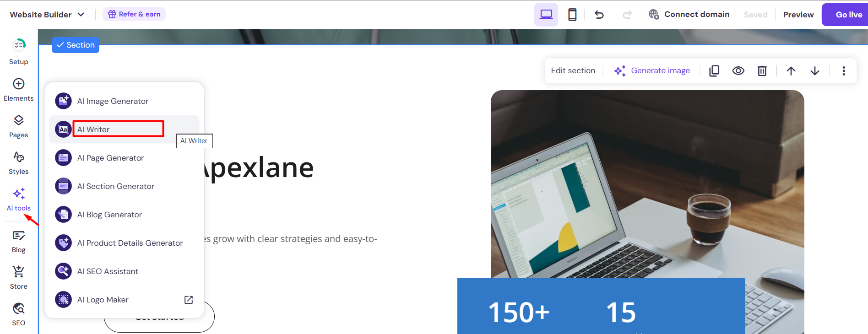Select the paragraph about clear strategies
The width and height of the screenshot is (868, 334).
(x=291, y=239)
